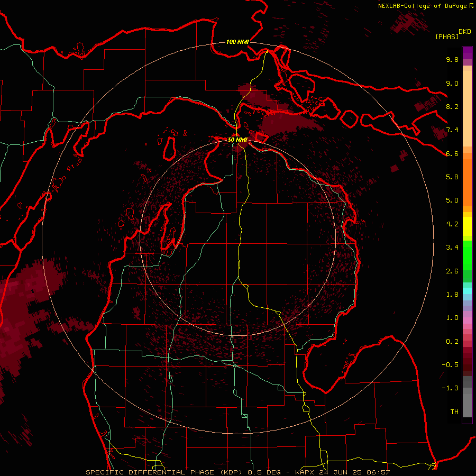Click the 9.0 scale value

coord(452,83)
